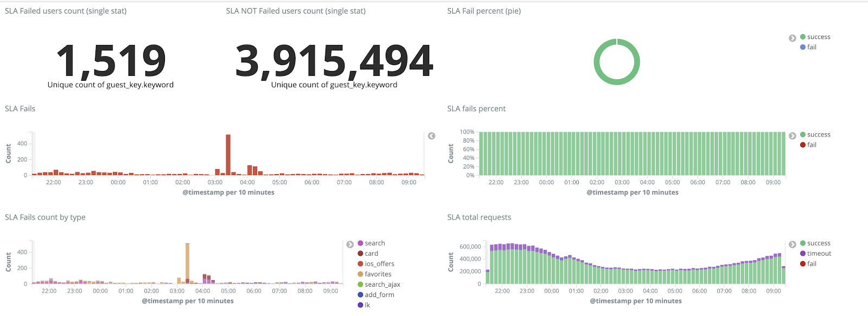The height and width of the screenshot is (316, 868).
Task: Toggle legend arrow on SLA fails percent chart
Action: click(793, 136)
